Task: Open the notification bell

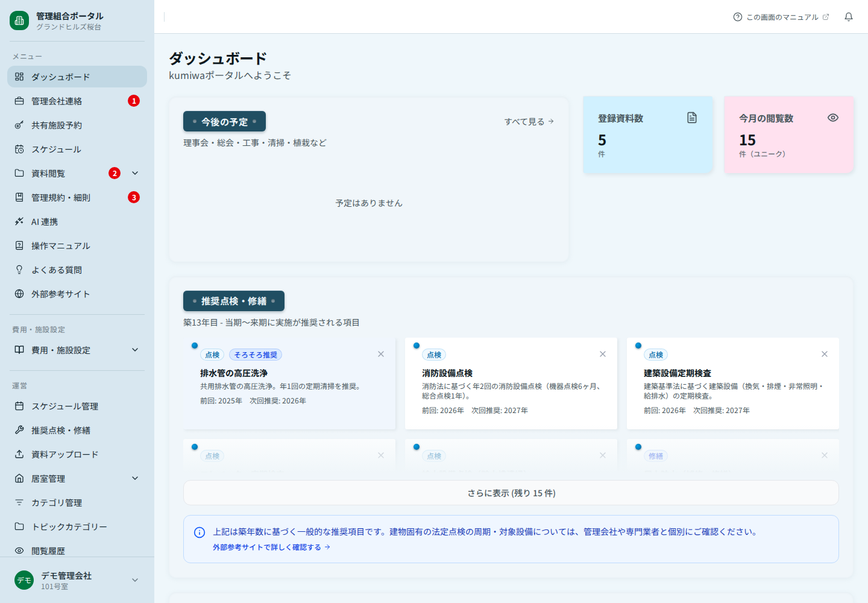Action: coord(849,17)
